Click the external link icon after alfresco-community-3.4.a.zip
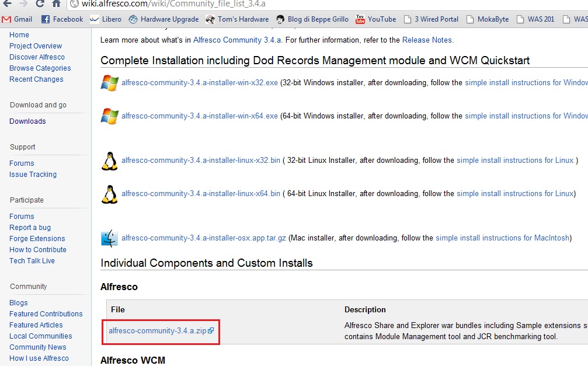The height and width of the screenshot is (366, 588). [x=211, y=330]
